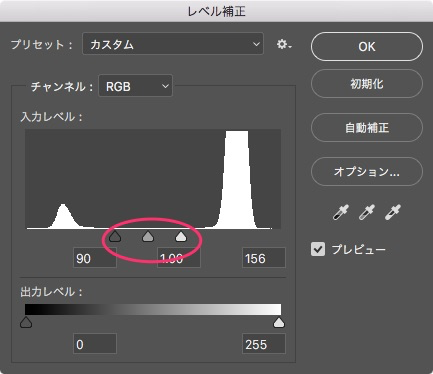Click the レベル補正 dialog title
433x374 pixels.
(217, 11)
